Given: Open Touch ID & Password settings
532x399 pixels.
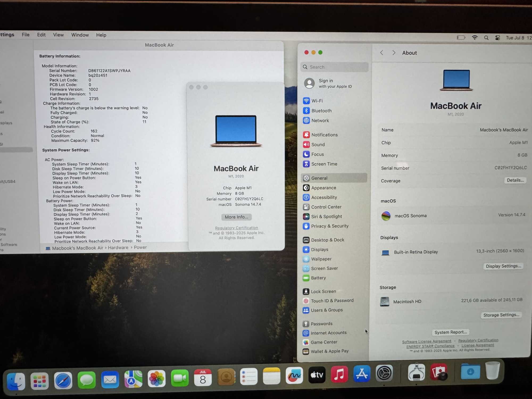Looking at the screenshot, I should coord(332,301).
